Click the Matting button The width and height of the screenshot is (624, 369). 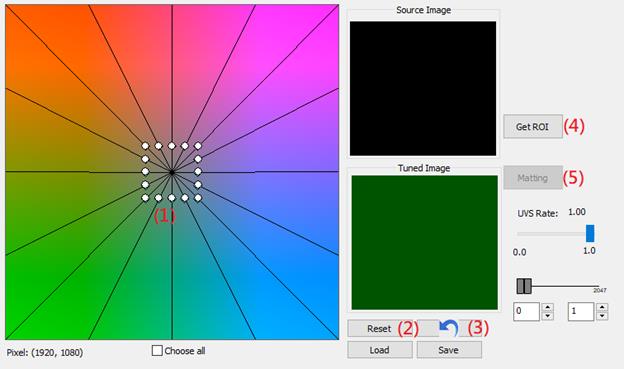click(x=533, y=178)
